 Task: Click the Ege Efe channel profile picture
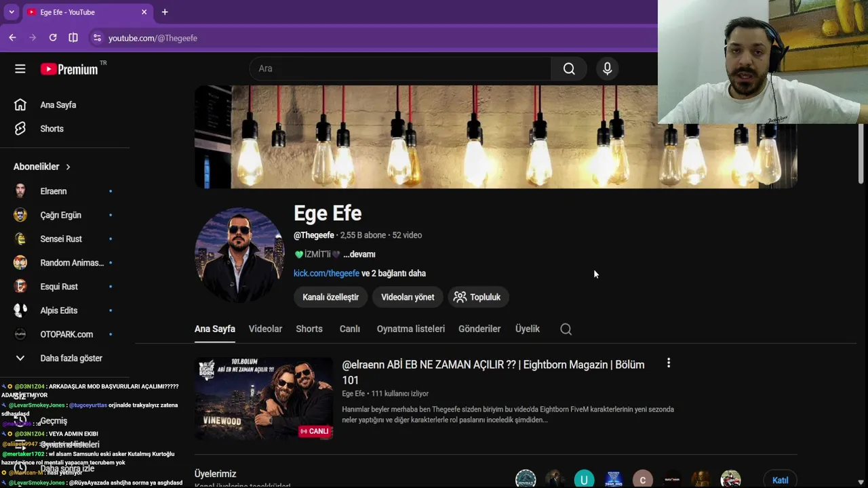[239, 254]
